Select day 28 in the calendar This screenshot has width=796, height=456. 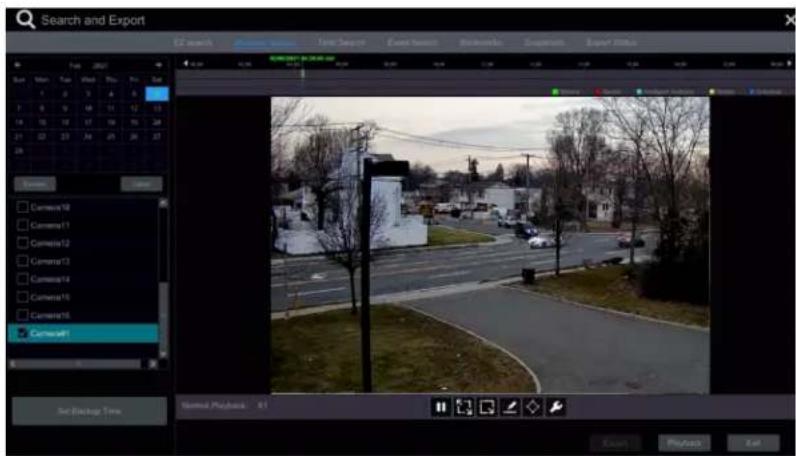point(19,151)
